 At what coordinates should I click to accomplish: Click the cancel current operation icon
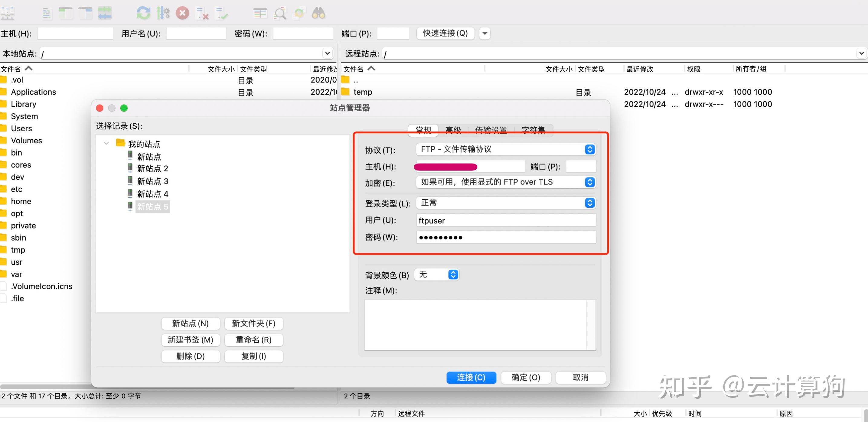pyautogui.click(x=183, y=13)
